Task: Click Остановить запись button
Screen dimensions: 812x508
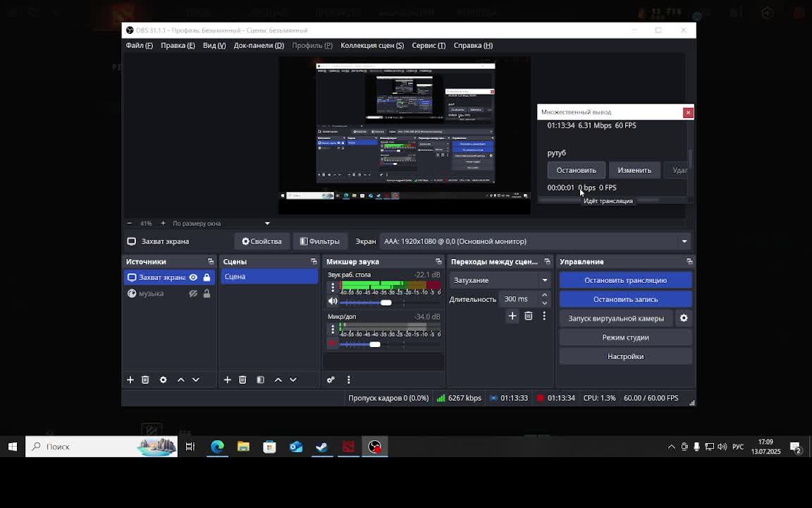Action: (x=626, y=299)
